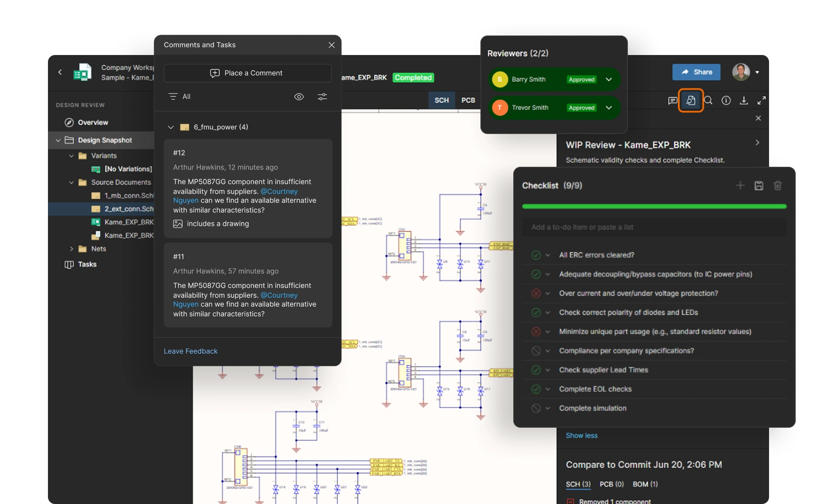Toggle status of Minimize unique part usage

(536, 332)
